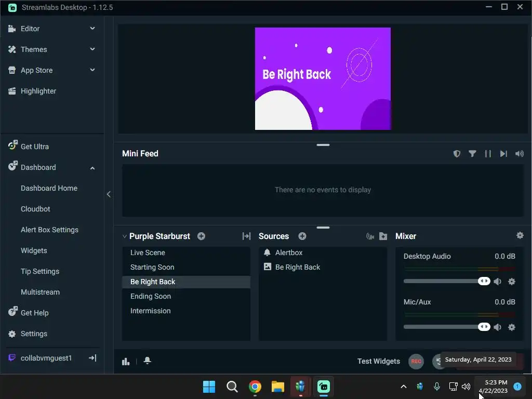This screenshot has height=399, width=532.
Task: Open Desktop Audio source settings gear
Action: pos(512,281)
